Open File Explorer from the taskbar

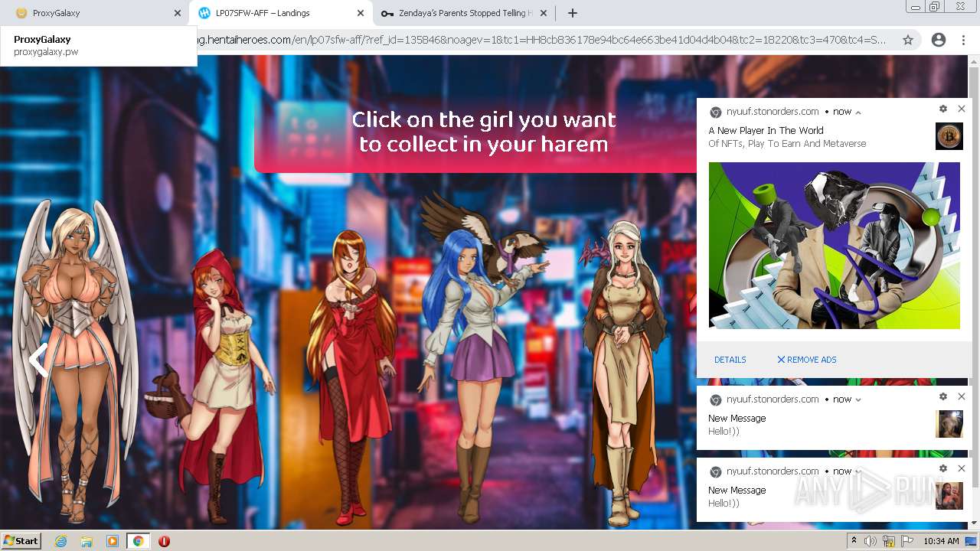tap(87, 541)
